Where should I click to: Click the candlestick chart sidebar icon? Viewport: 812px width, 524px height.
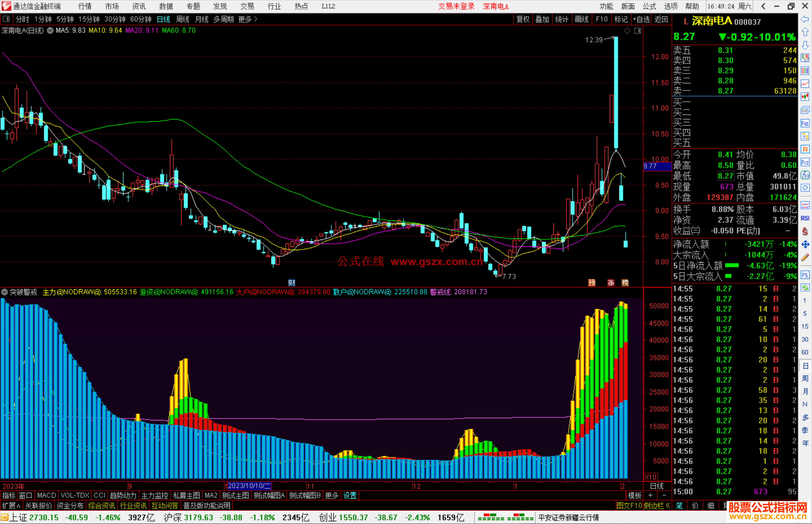coord(805,97)
